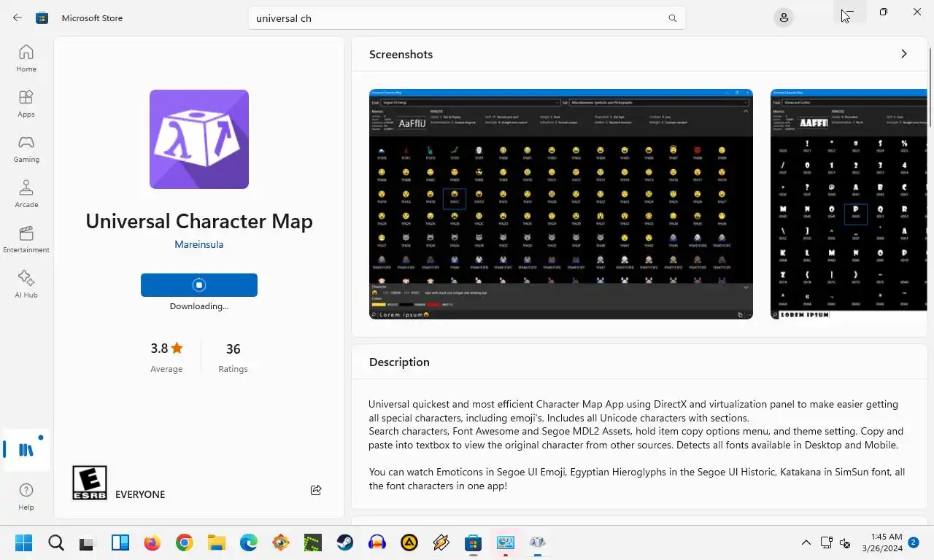This screenshot has width=934, height=560.
Task: Open Microsoft Store taskbar icon
Action: (x=473, y=542)
